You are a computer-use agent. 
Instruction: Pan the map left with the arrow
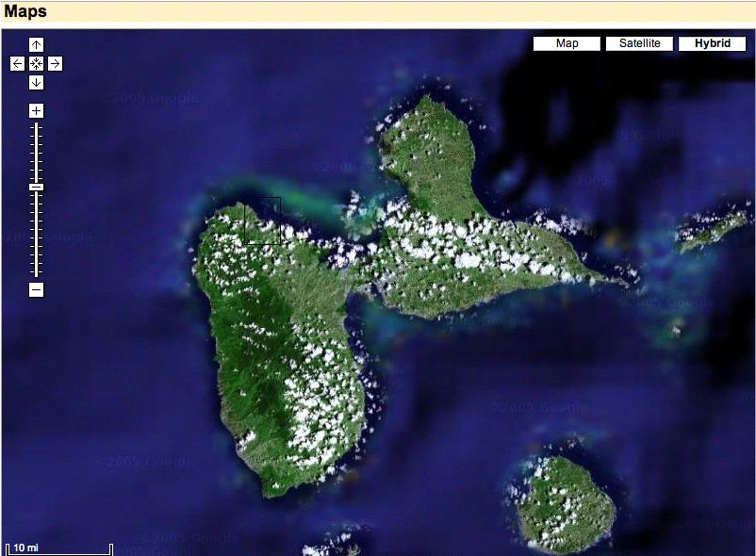tap(17, 63)
